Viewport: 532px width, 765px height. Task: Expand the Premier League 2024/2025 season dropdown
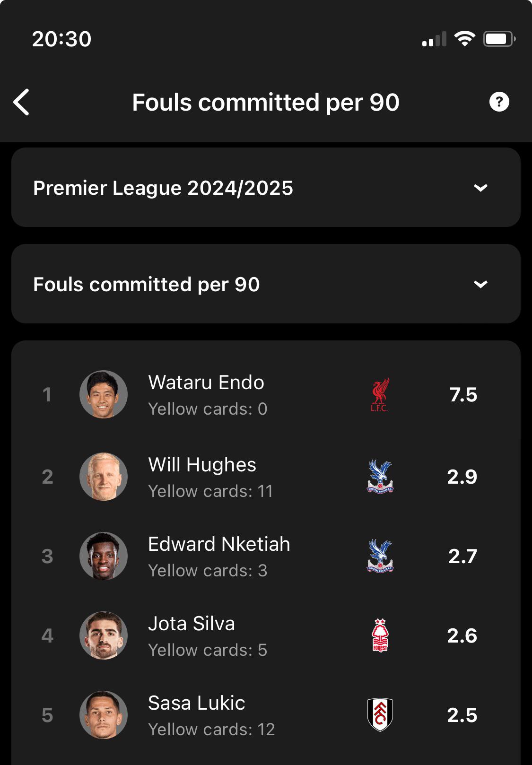click(x=266, y=188)
